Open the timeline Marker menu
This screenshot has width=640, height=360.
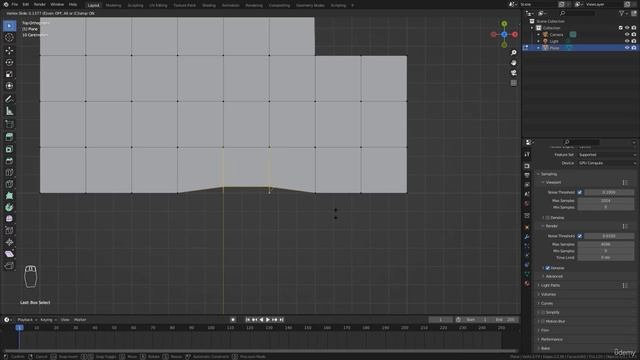point(80,320)
